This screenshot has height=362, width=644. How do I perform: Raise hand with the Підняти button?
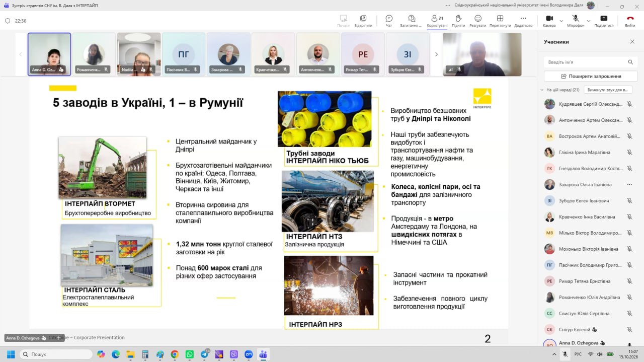tap(458, 21)
